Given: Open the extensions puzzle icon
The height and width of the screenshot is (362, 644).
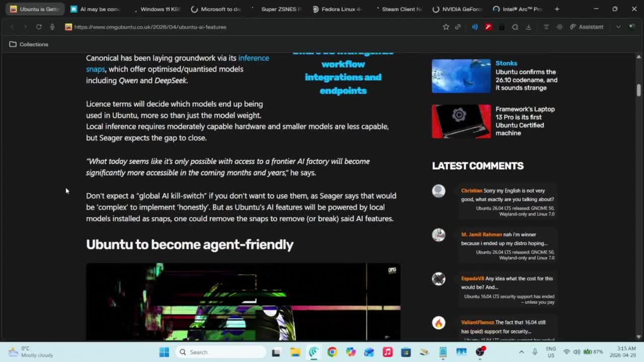Looking at the screenshot, I should 515,27.
